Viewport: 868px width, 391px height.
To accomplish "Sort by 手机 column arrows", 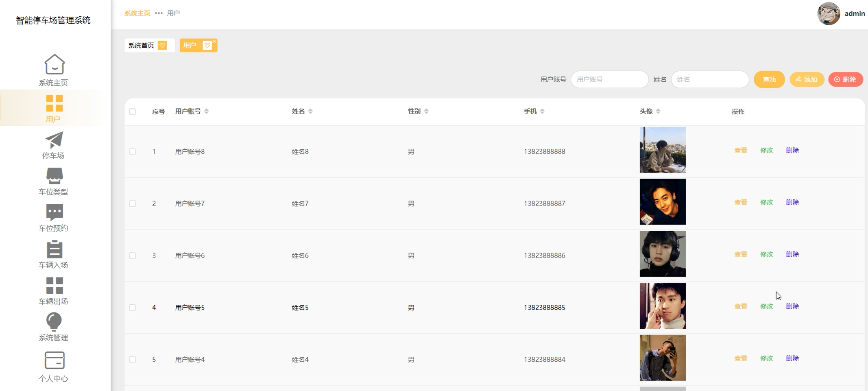I will pyautogui.click(x=542, y=111).
